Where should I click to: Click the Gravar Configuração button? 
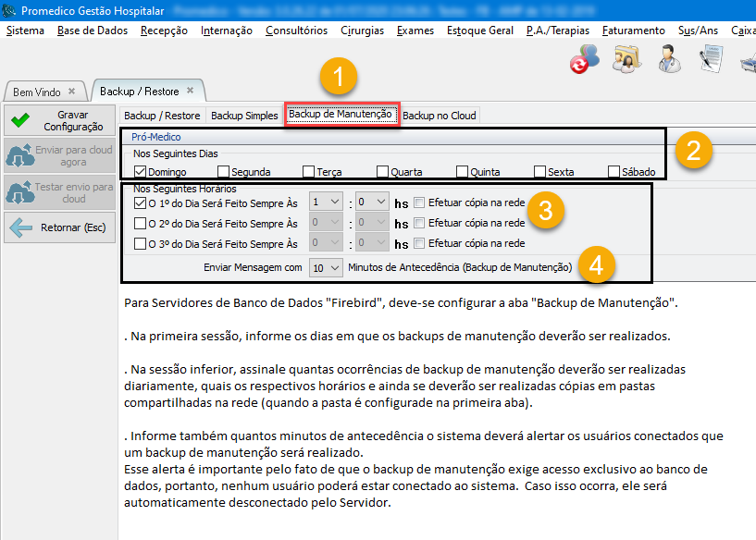pyautogui.click(x=56, y=120)
